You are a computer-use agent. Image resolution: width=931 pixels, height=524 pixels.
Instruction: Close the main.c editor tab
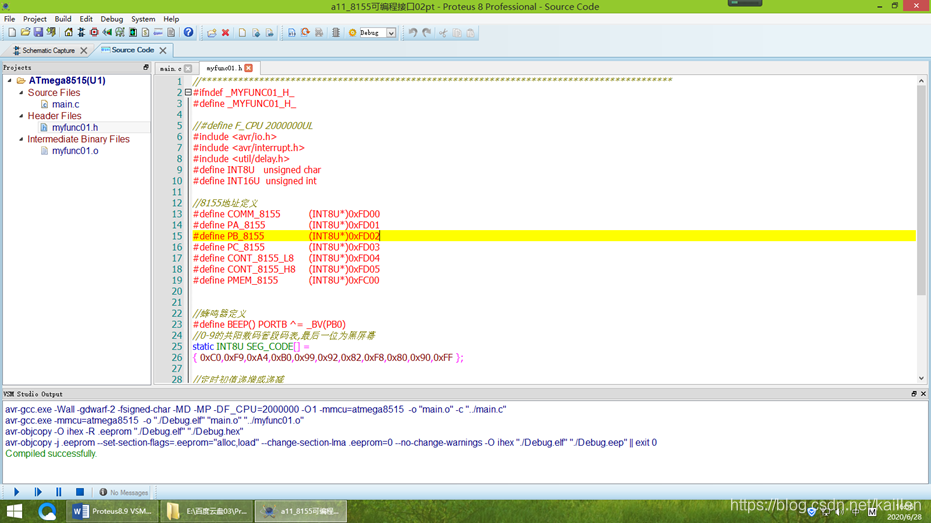(x=188, y=69)
